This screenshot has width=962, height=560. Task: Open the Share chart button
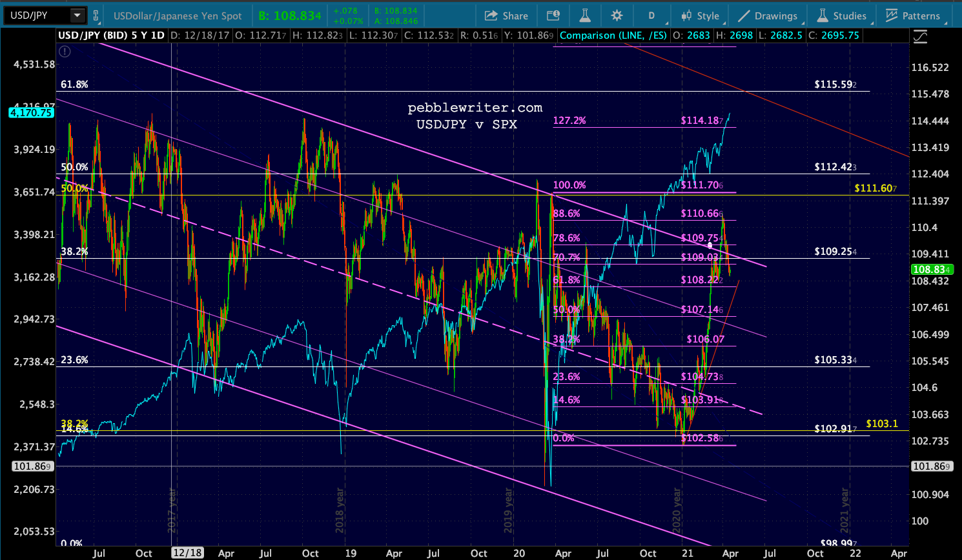507,15
